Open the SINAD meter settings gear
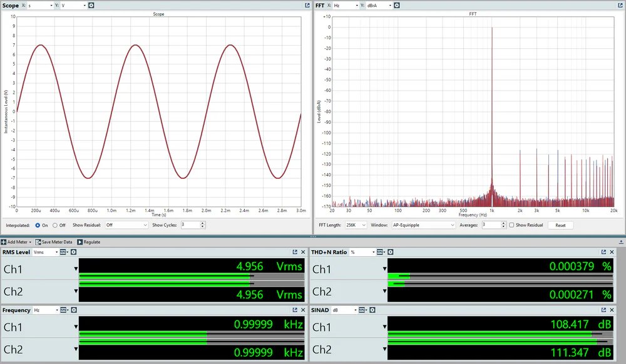 [x=372, y=310]
